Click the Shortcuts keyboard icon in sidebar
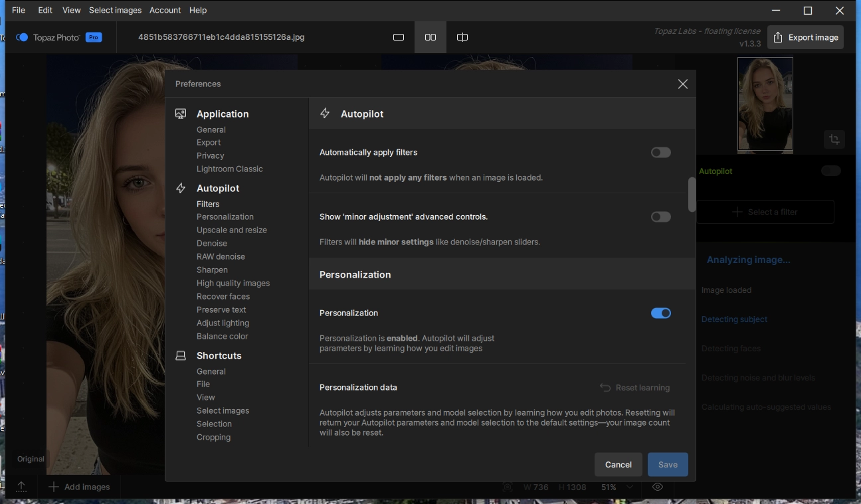Screen dimensions: 861x504 tap(181, 356)
